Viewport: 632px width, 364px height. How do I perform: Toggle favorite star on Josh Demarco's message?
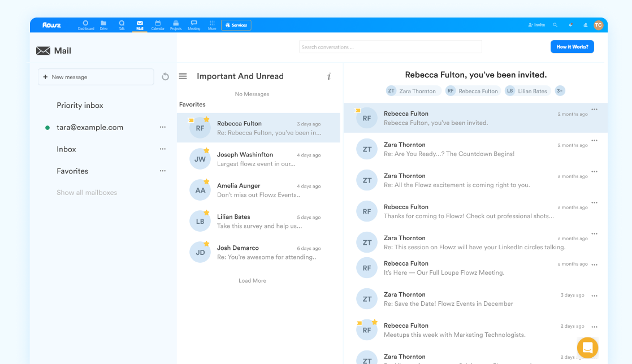click(x=206, y=244)
